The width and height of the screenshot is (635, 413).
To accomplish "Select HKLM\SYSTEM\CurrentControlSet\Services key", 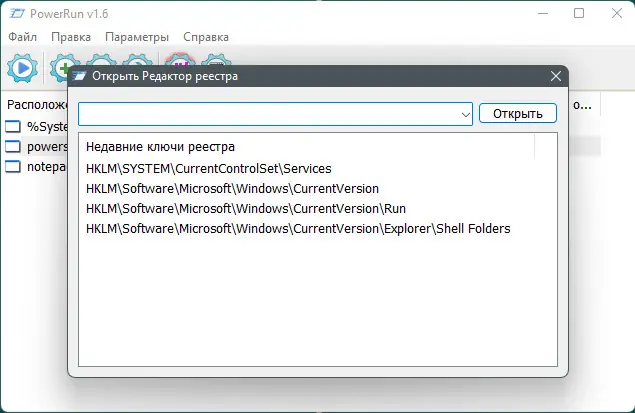I will 209,169.
